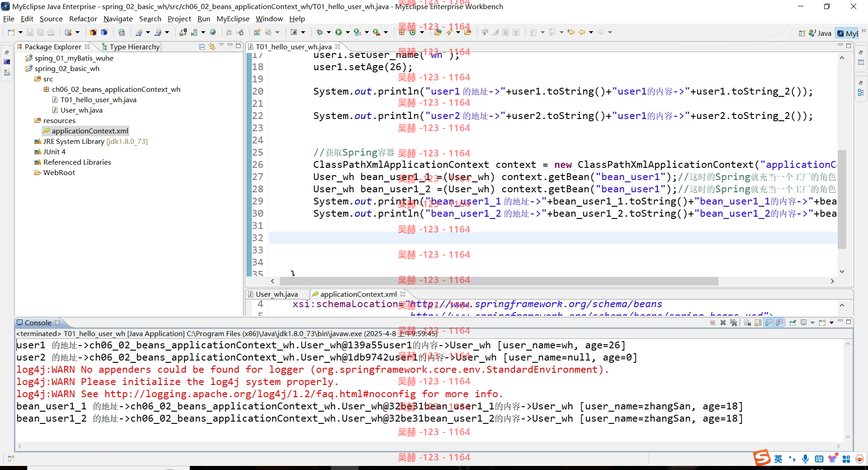This screenshot has height=470, width=868.
Task: Click the Display Selected Console icon
Action: pyautogui.click(x=803, y=323)
